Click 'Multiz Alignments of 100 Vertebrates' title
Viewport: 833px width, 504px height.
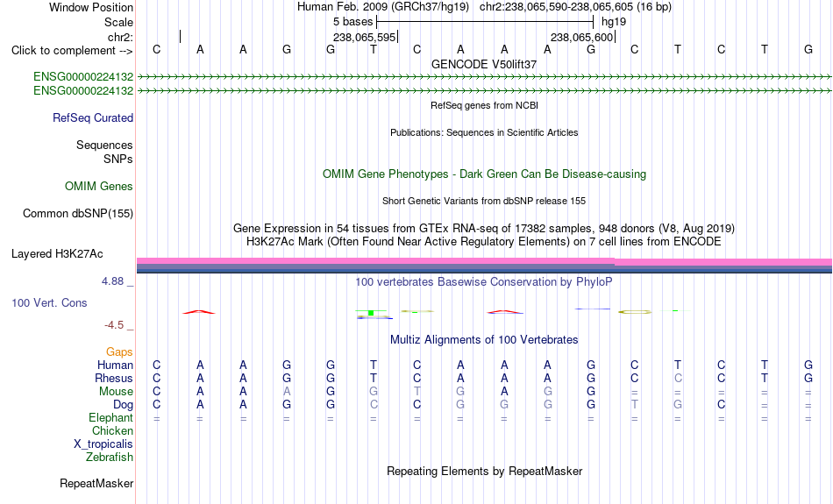click(484, 339)
